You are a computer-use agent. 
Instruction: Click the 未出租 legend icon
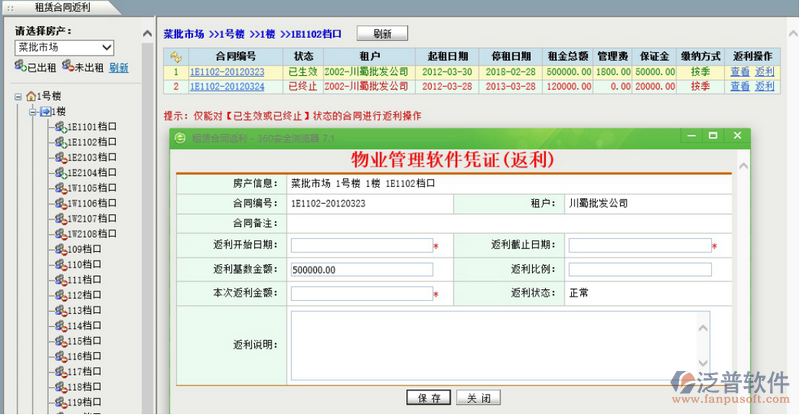click(67, 67)
